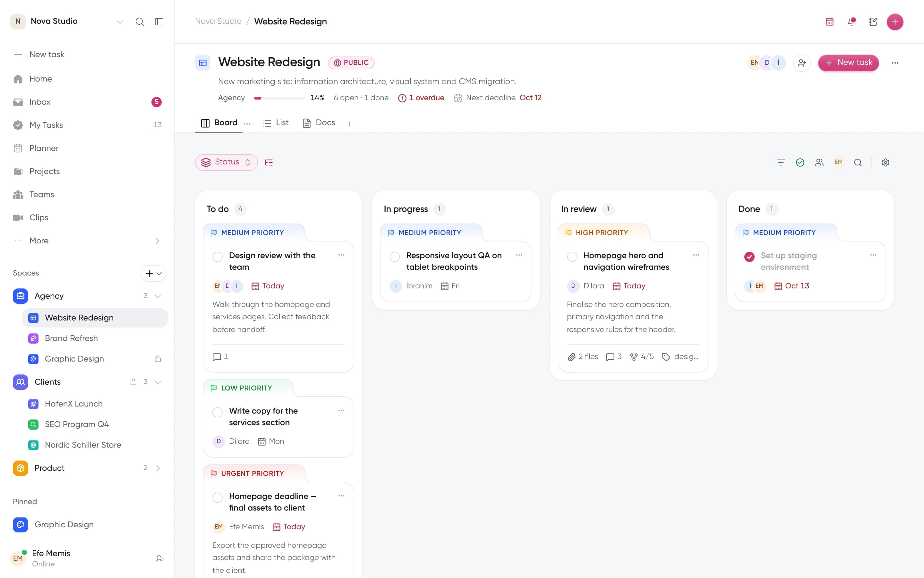Viewport: 924px width, 578px height.
Task: Open Home in sidebar
Action: pyautogui.click(x=87, y=79)
